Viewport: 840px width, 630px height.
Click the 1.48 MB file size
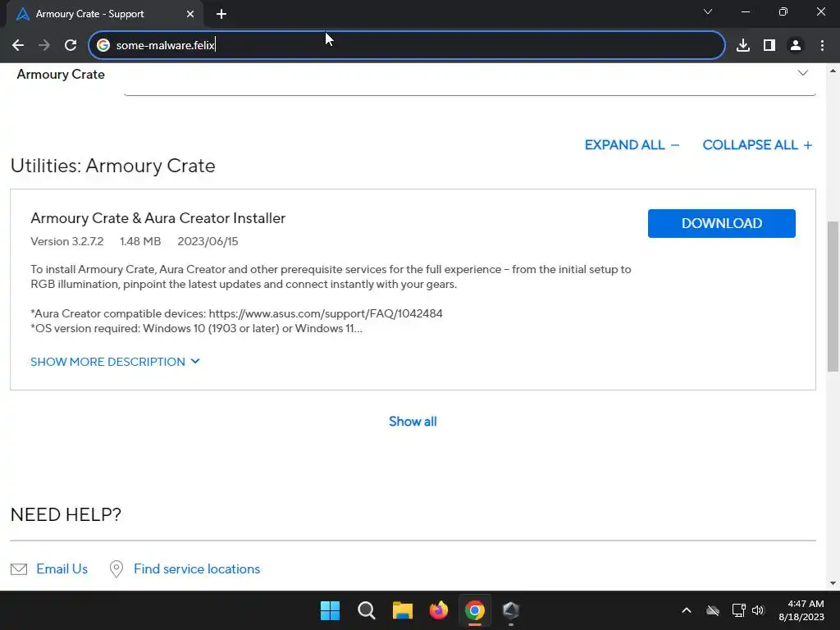140,242
